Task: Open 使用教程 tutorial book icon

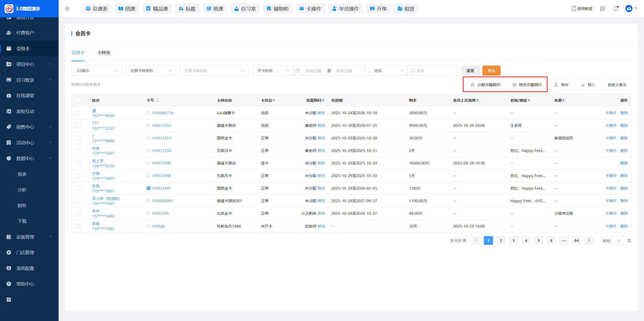Action: [574, 9]
